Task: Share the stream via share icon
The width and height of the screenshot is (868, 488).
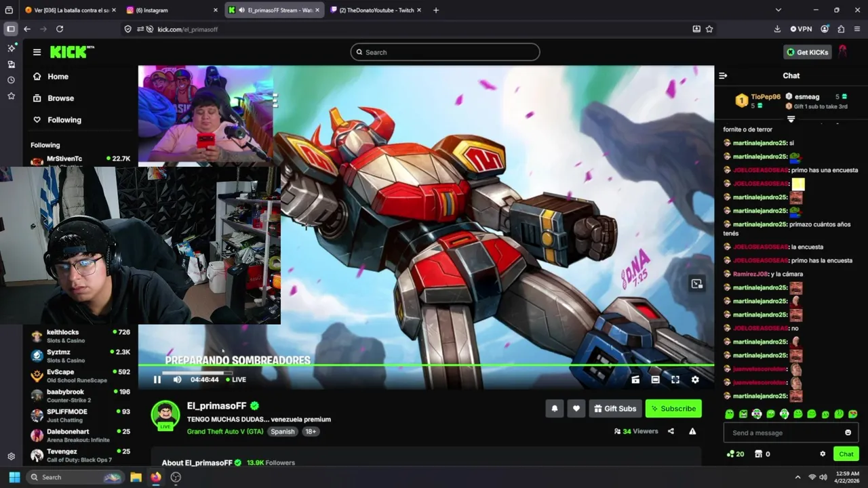Action: [671, 431]
